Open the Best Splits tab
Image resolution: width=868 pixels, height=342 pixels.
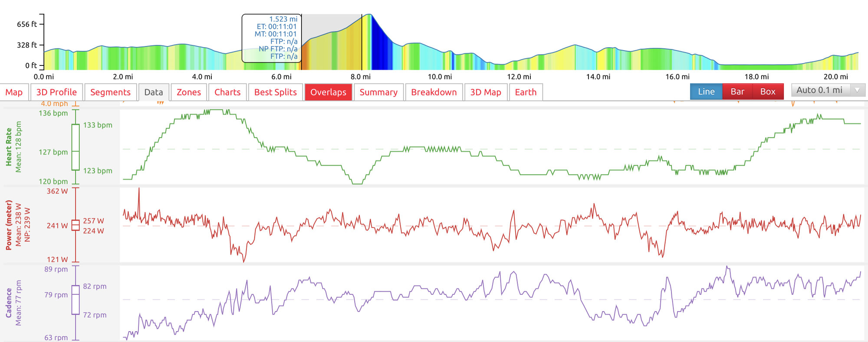point(275,92)
